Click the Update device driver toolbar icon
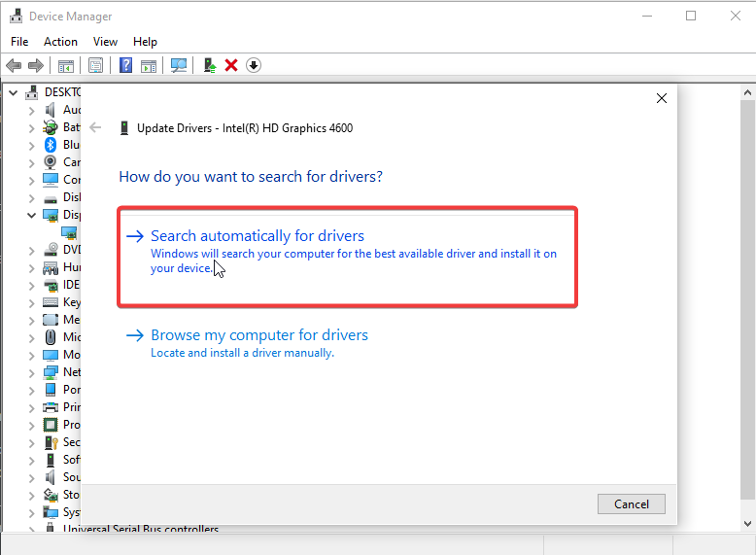The image size is (756, 555). (209, 65)
